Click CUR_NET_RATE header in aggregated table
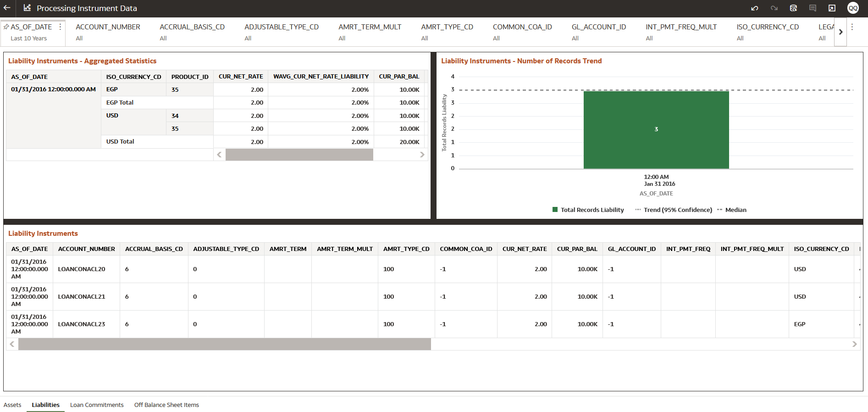868x412 pixels. pos(241,77)
